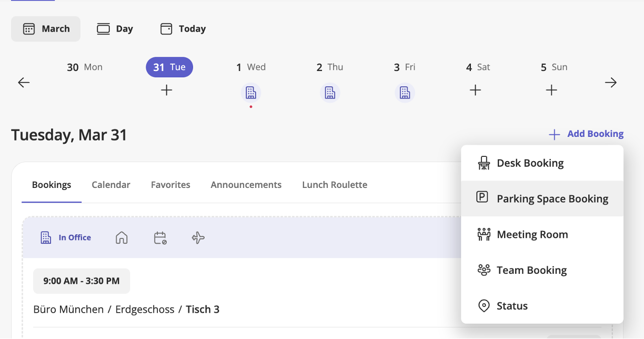Select the calendar absence status icon
The width and height of the screenshot is (644, 339).
coord(160,238)
